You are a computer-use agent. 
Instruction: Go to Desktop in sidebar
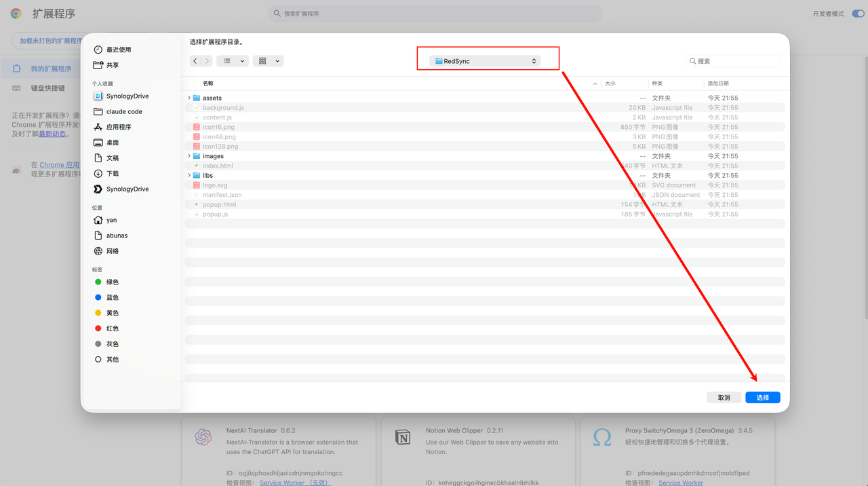112,143
